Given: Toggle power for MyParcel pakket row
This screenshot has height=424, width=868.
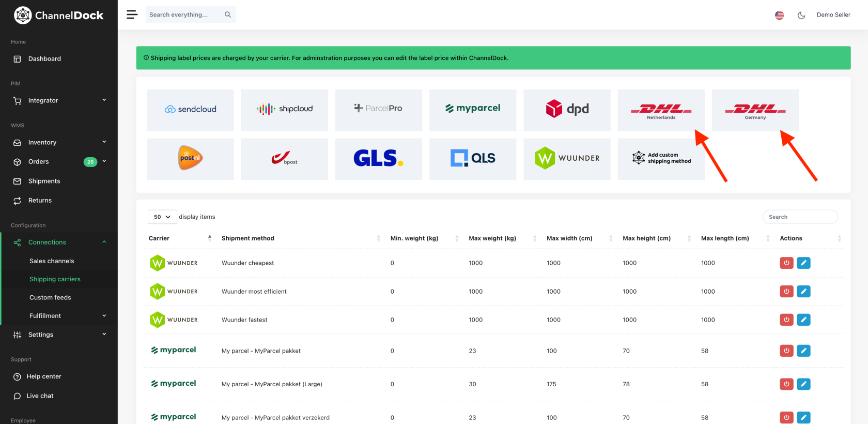Looking at the screenshot, I should 786,351.
